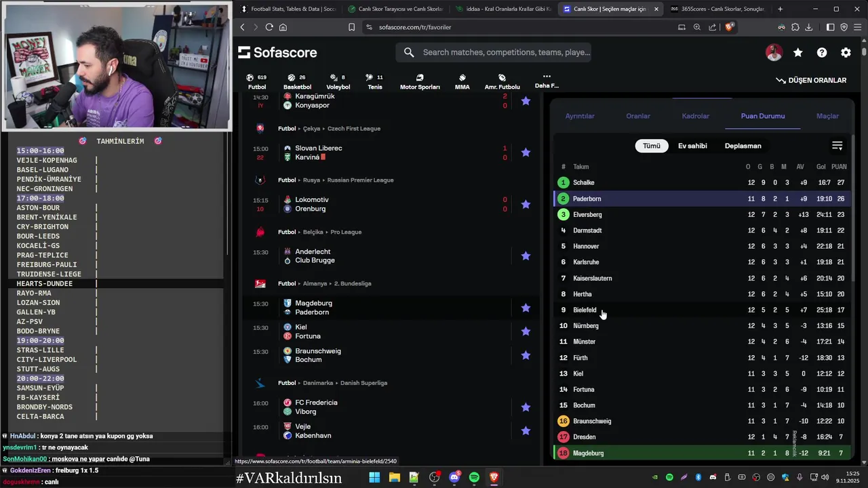Screen dimensions: 868x488
Task: Select the Tümü standings filter
Action: click(652, 146)
